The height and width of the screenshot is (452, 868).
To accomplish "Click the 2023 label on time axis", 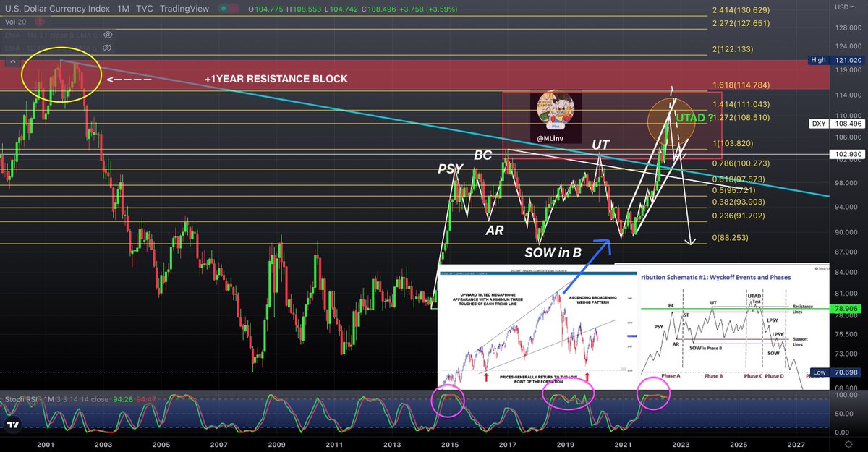I will point(680,445).
